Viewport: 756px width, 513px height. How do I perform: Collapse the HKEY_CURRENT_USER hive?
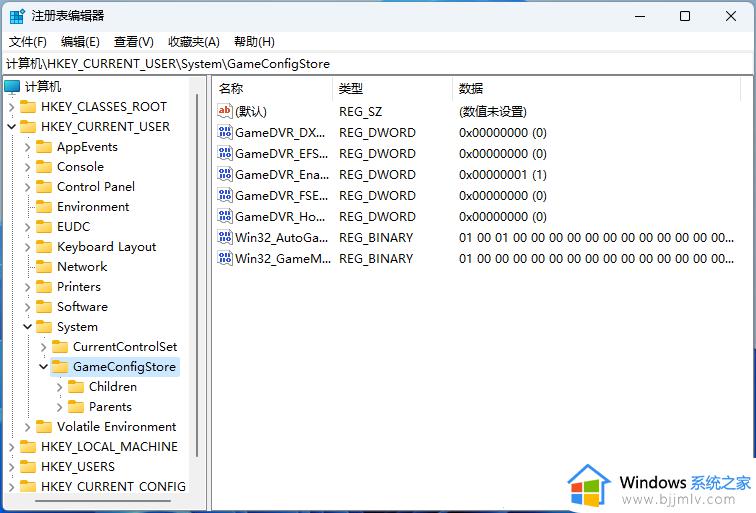click(12, 127)
